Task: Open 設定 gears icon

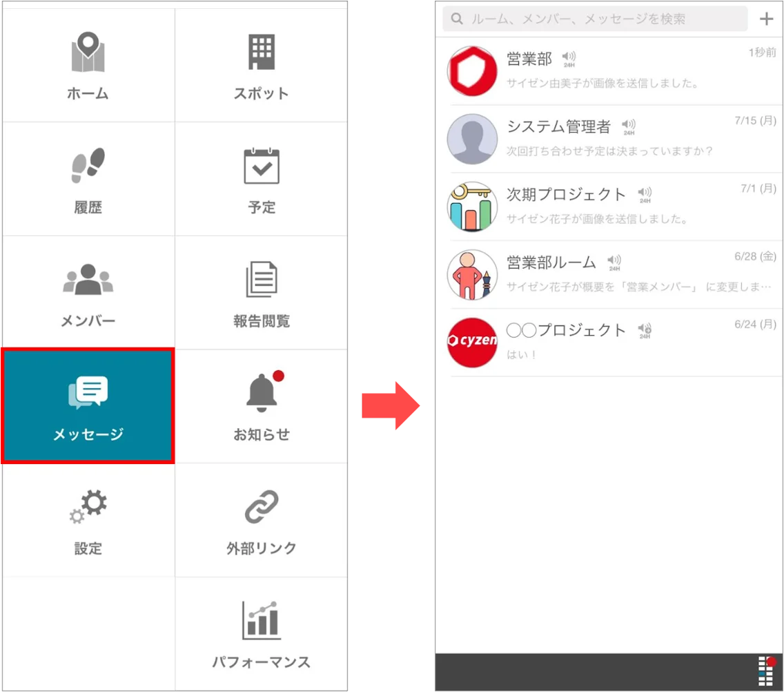Action: click(x=88, y=506)
